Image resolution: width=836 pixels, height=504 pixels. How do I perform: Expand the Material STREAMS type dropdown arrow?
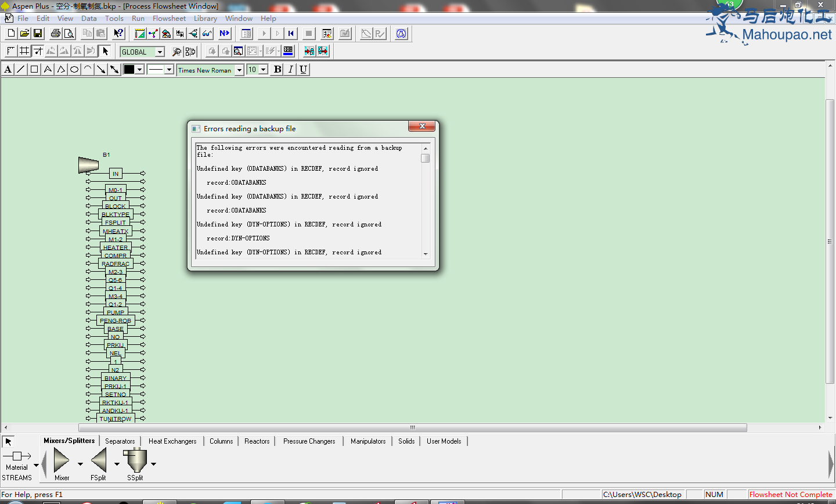tap(36, 465)
